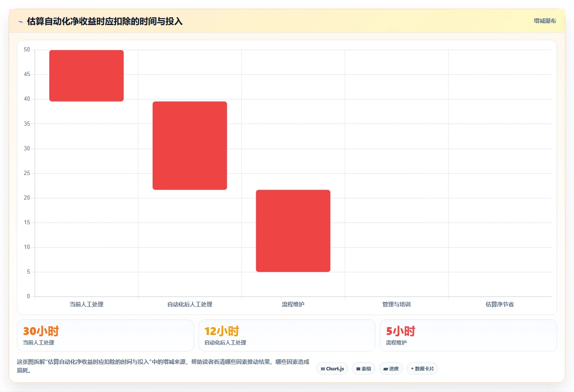Click the 估算净节省 axis label
The height and width of the screenshot is (392, 574).
tap(500, 304)
